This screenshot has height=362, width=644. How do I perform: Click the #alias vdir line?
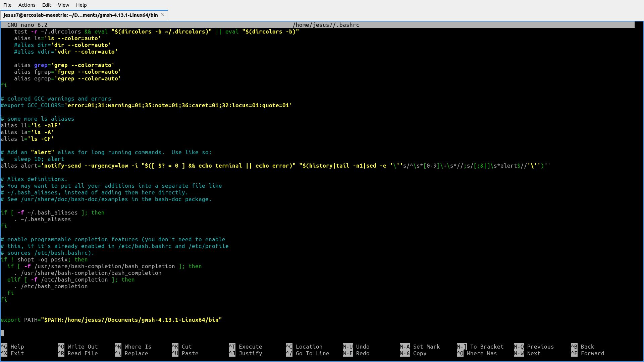[x=66, y=52]
